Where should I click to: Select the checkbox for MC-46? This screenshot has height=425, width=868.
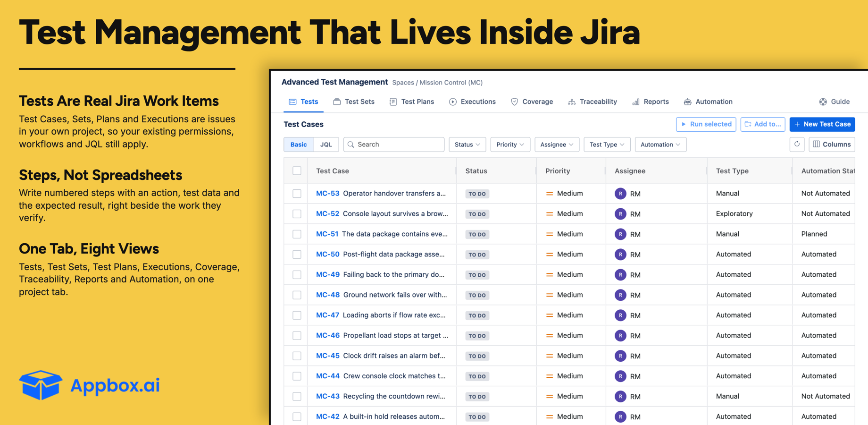297,336
